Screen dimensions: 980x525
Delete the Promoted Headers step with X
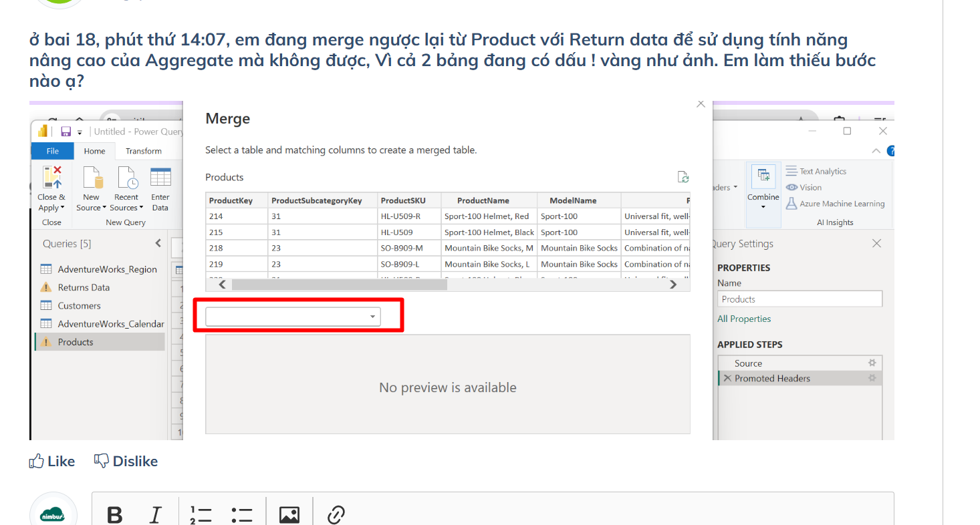[727, 378]
